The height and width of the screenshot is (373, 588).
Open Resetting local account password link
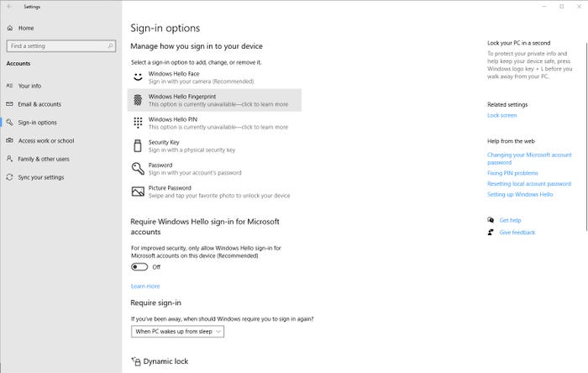pos(529,184)
